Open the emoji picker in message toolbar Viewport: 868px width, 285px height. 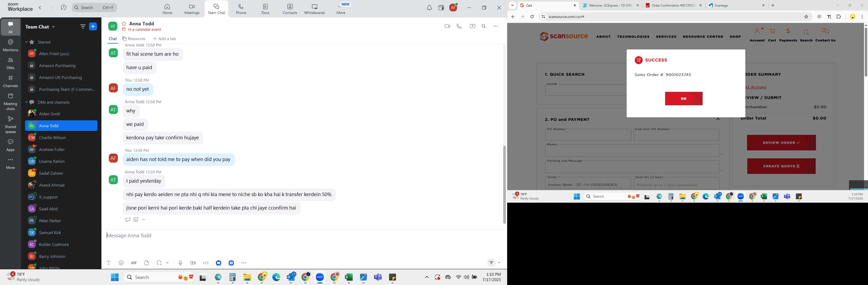[x=121, y=263]
